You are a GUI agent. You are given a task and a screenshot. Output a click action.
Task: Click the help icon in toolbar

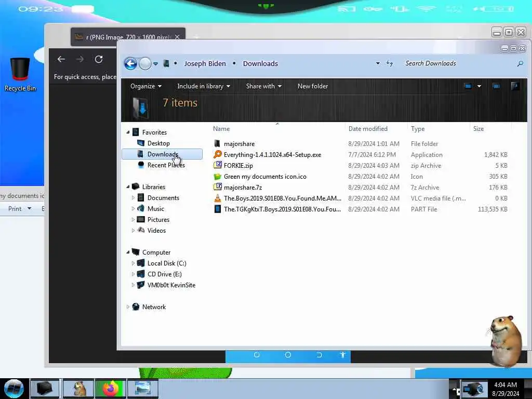point(515,86)
